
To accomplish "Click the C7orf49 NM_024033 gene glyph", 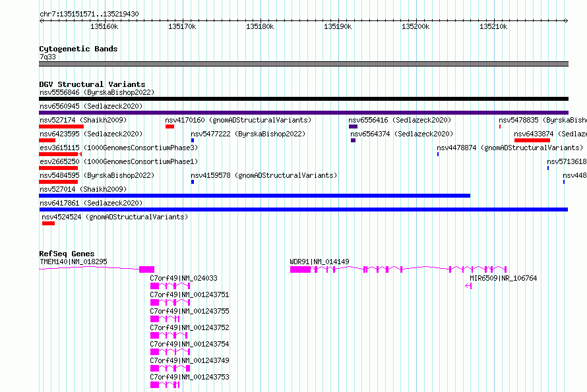I will point(170,286).
